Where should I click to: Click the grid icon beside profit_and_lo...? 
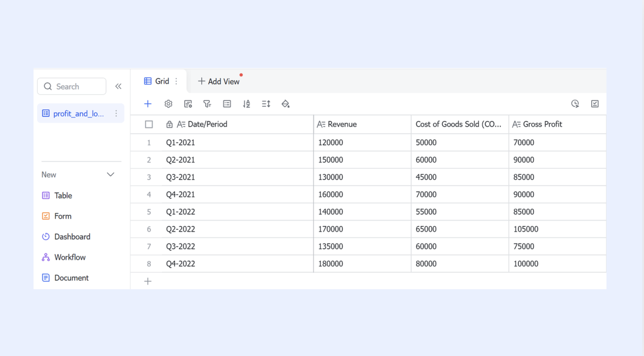pos(46,114)
